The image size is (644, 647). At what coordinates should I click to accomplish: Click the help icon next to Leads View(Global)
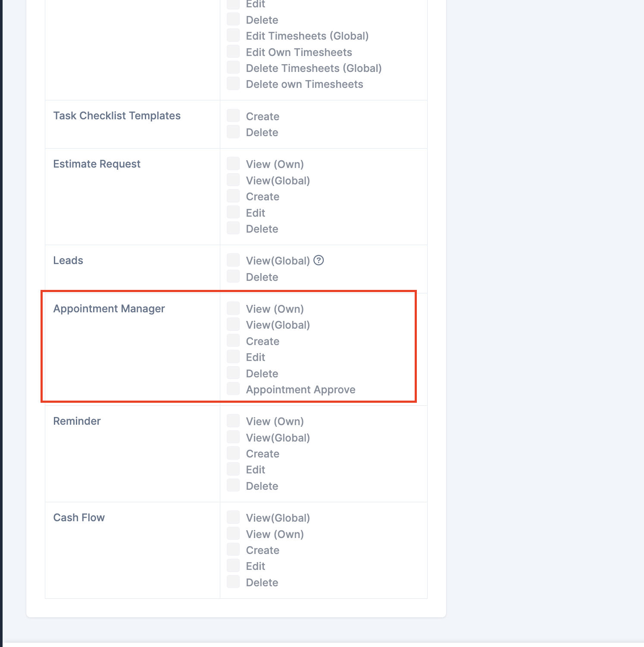click(x=319, y=260)
